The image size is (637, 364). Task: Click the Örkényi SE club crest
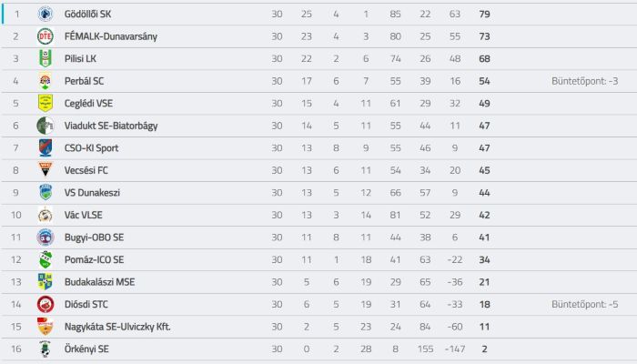click(45, 349)
